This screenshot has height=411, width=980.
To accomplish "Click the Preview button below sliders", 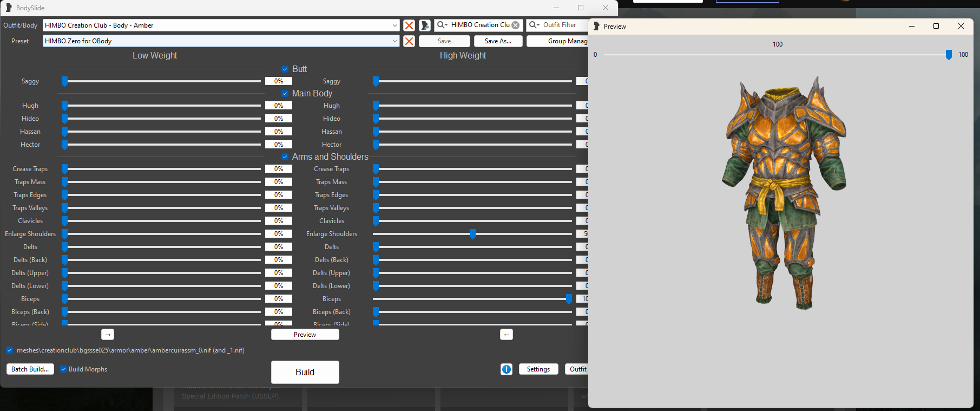I will click(305, 335).
